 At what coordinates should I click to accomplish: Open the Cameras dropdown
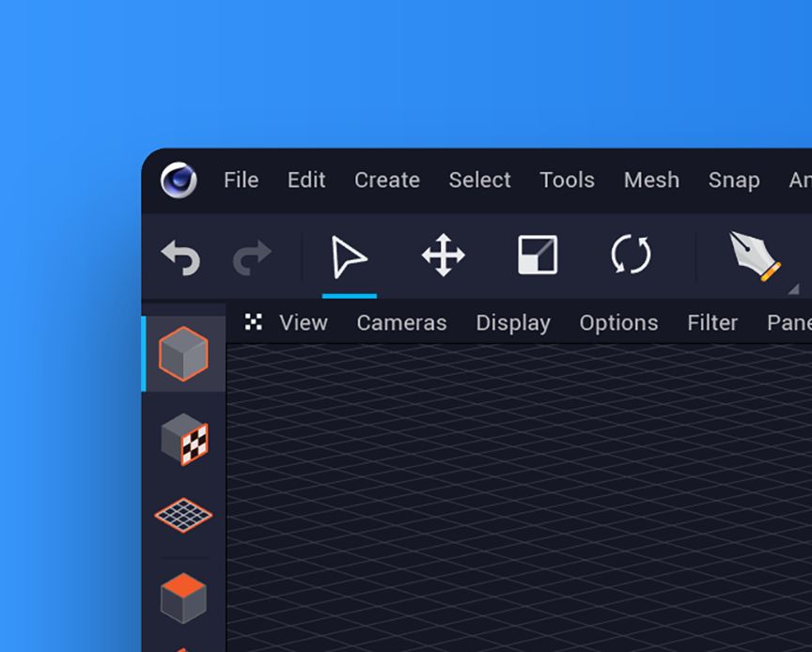pos(401,322)
